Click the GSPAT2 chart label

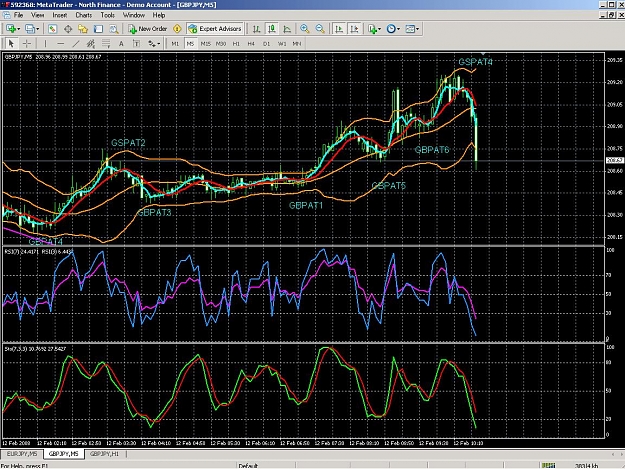tap(128, 143)
